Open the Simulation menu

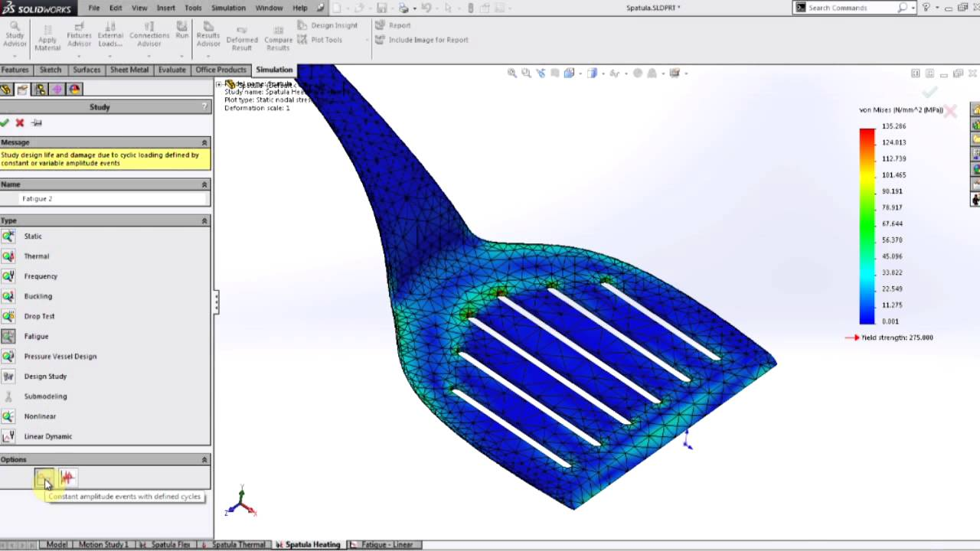[228, 8]
